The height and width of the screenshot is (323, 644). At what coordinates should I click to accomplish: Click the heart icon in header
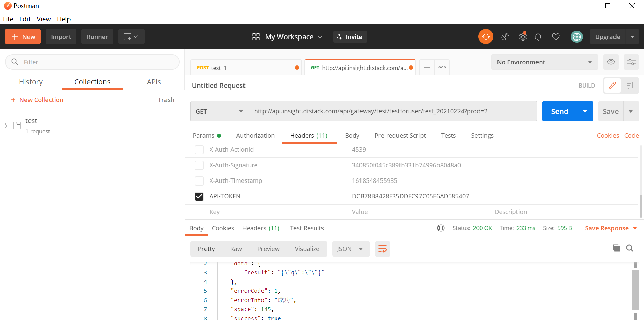coord(556,37)
